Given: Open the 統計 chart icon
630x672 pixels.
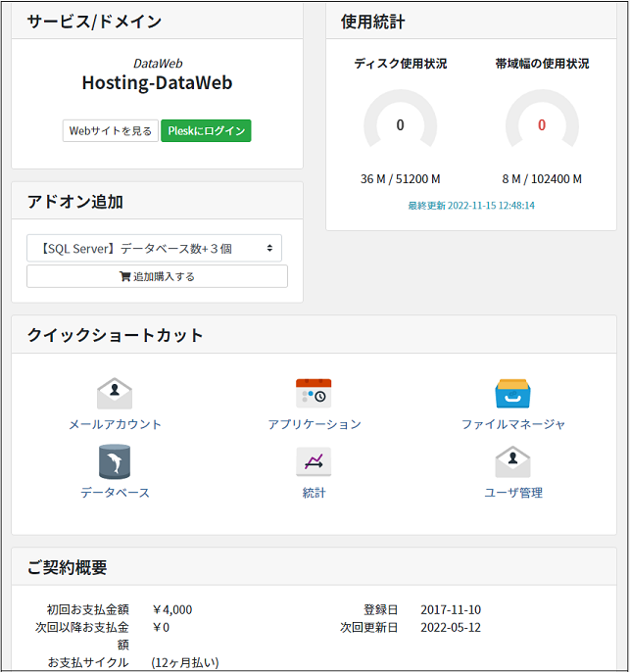Looking at the screenshot, I should (x=314, y=461).
